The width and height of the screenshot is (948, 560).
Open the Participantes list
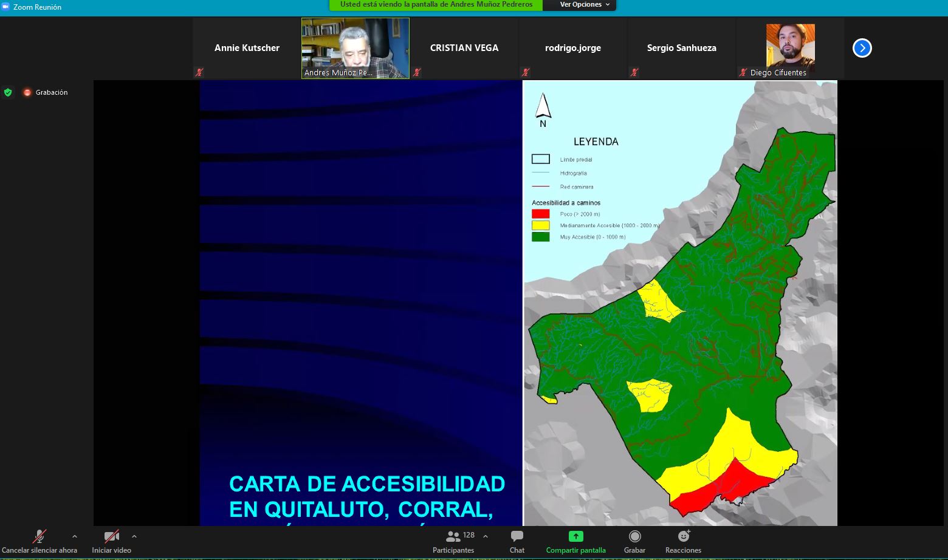click(x=453, y=537)
